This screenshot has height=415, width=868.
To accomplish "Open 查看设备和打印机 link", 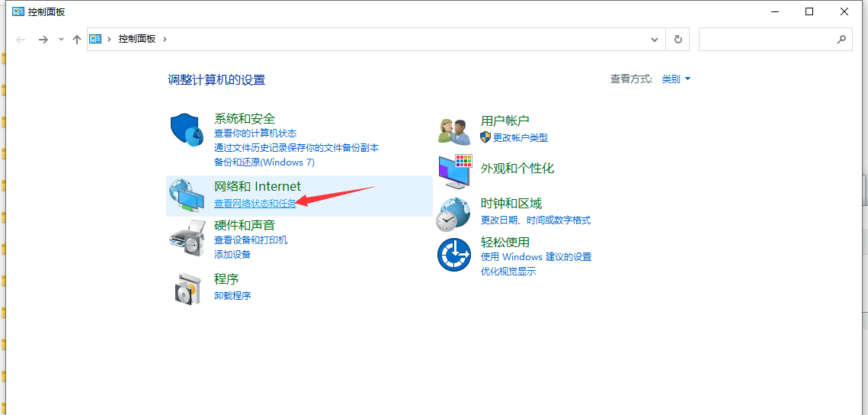I will pos(251,240).
